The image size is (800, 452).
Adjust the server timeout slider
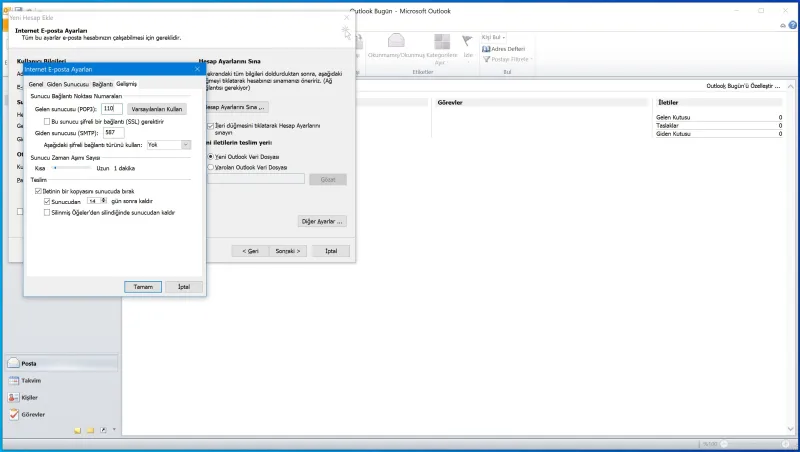tap(70, 168)
